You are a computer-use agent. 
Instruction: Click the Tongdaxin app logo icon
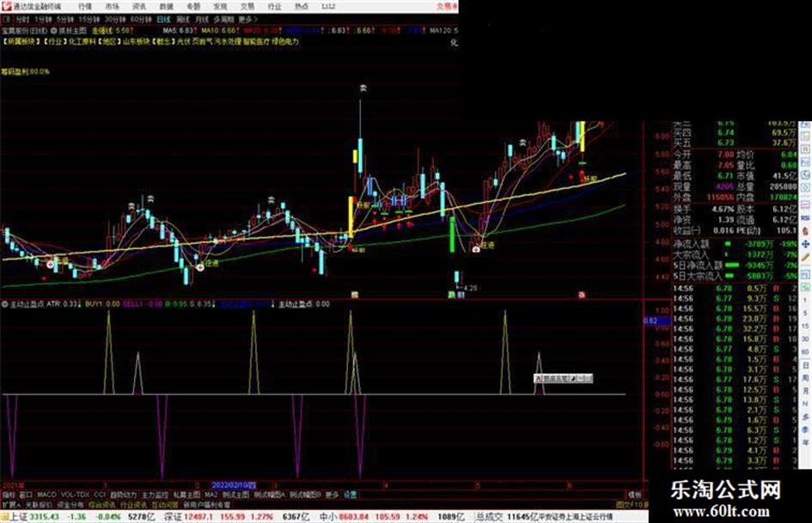pyautogui.click(x=7, y=6)
